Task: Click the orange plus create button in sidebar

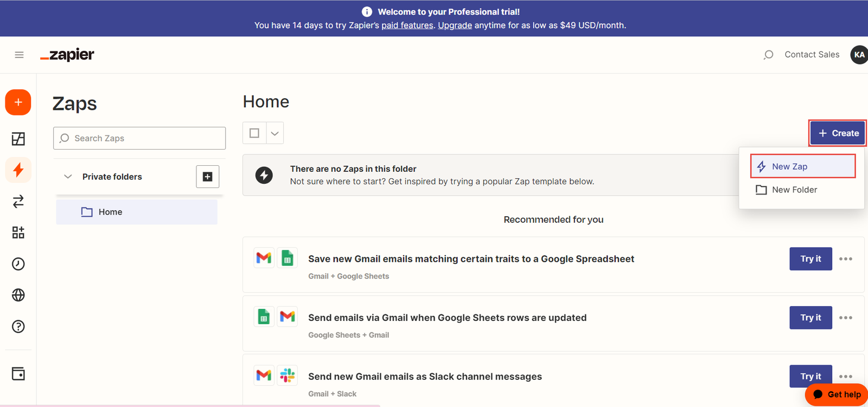Action: pyautogui.click(x=18, y=102)
